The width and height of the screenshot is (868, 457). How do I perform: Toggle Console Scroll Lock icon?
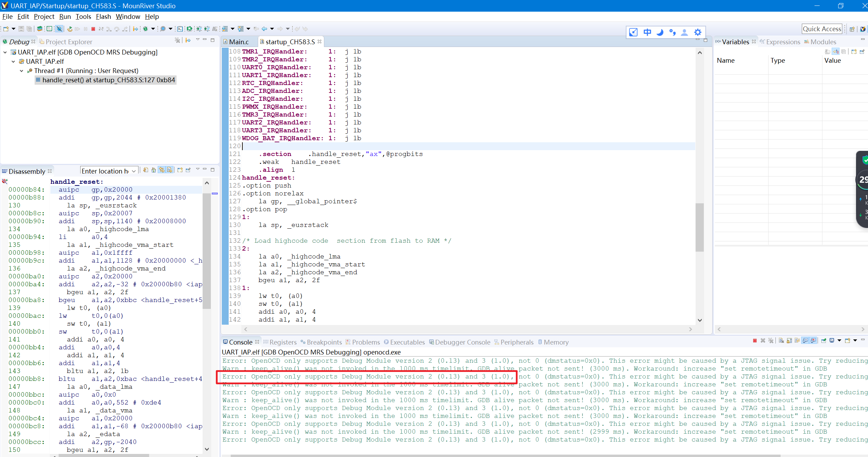pos(789,340)
